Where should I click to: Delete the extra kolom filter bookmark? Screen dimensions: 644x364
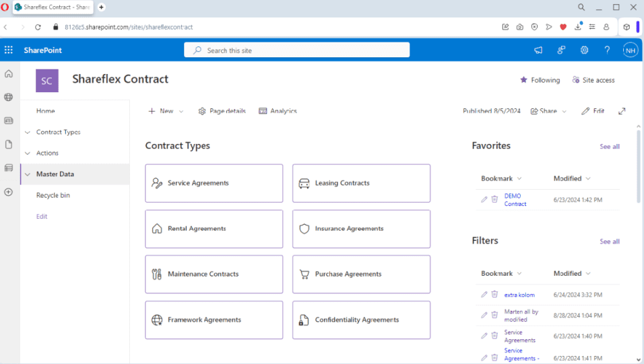[x=494, y=294]
